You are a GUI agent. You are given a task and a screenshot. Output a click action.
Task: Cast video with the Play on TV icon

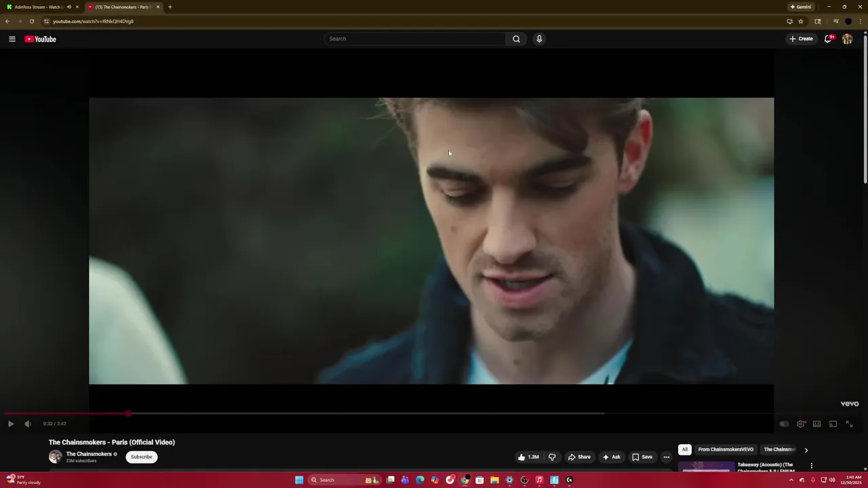tap(833, 424)
